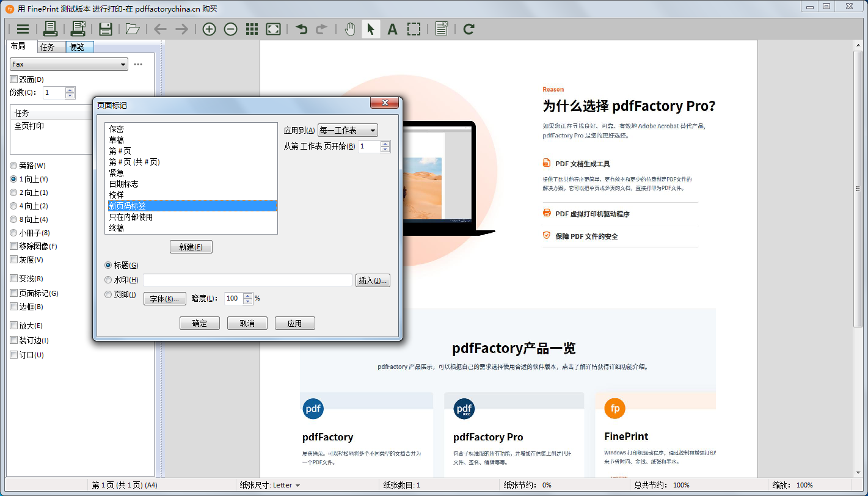
Task: Click the save document icon
Action: (105, 29)
